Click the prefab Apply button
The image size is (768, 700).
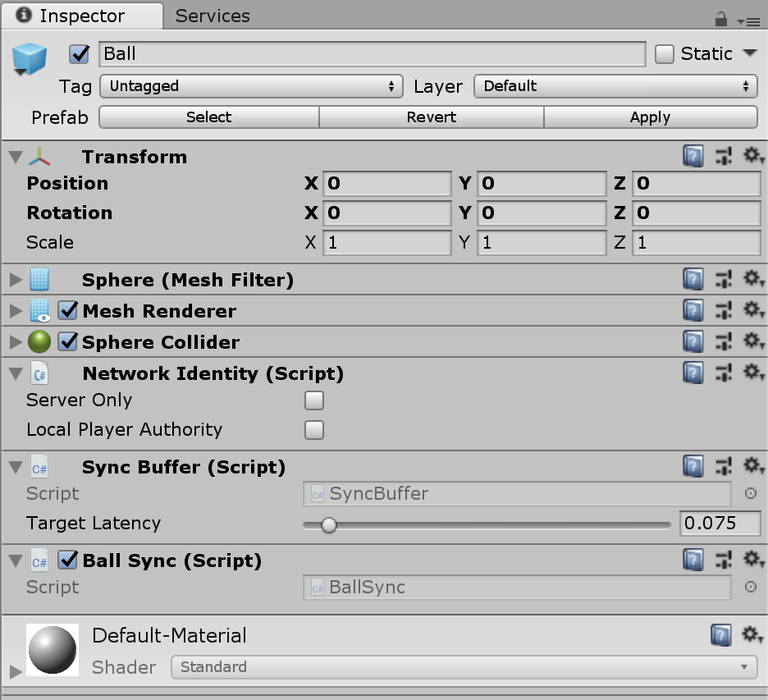[x=650, y=117]
